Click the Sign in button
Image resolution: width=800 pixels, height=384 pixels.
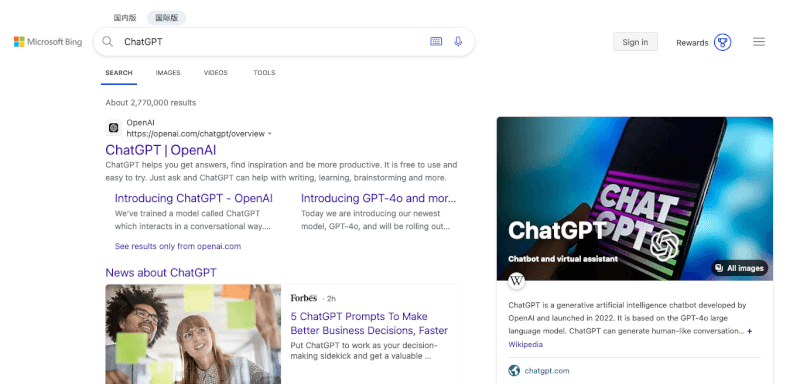(635, 42)
